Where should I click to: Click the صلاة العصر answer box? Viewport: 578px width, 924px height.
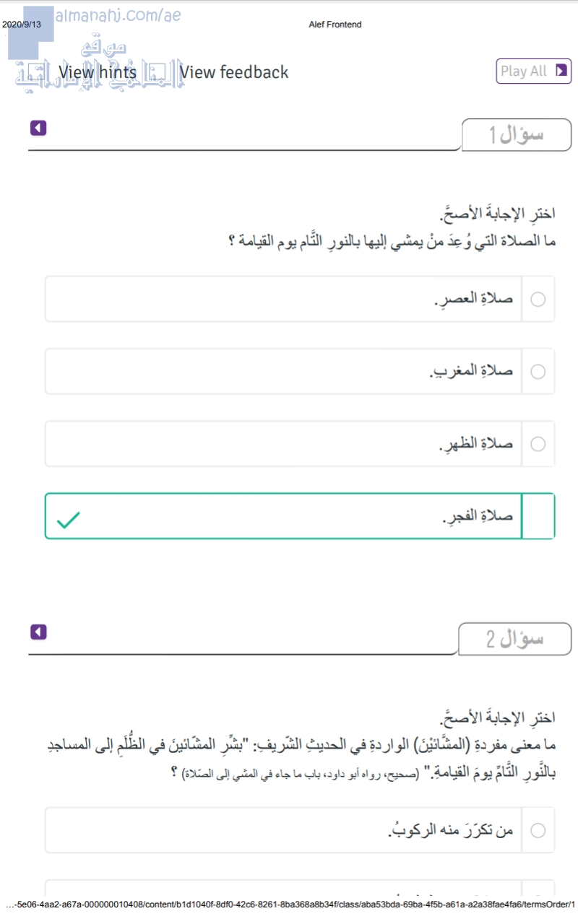pyautogui.click(x=289, y=299)
